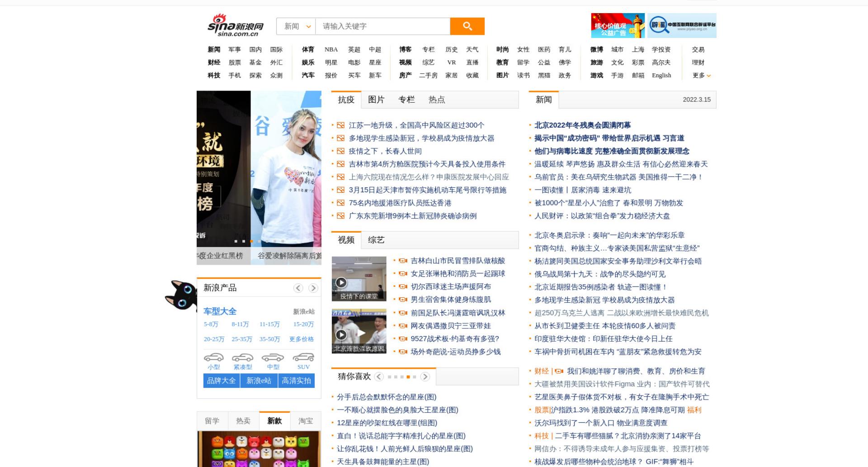This screenshot has height=467, width=868.
Task: Click image icon beside 广东东莞新增9例 headline
Action: coord(341,216)
